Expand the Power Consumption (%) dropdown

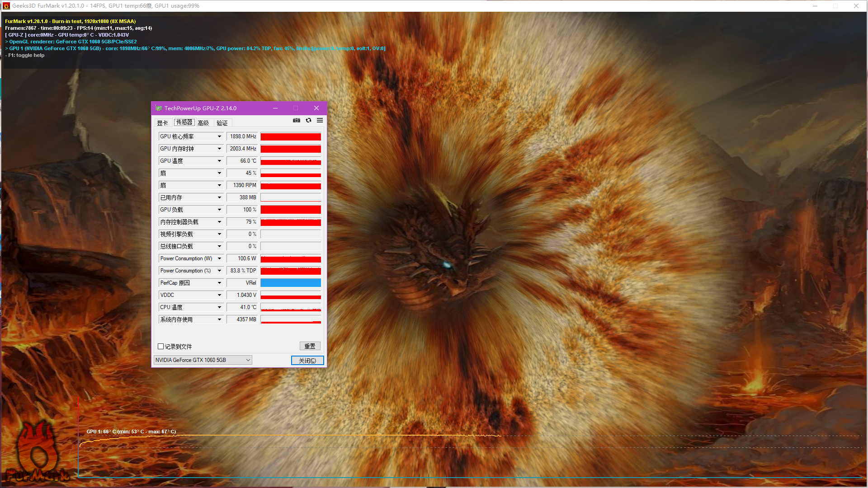point(220,271)
